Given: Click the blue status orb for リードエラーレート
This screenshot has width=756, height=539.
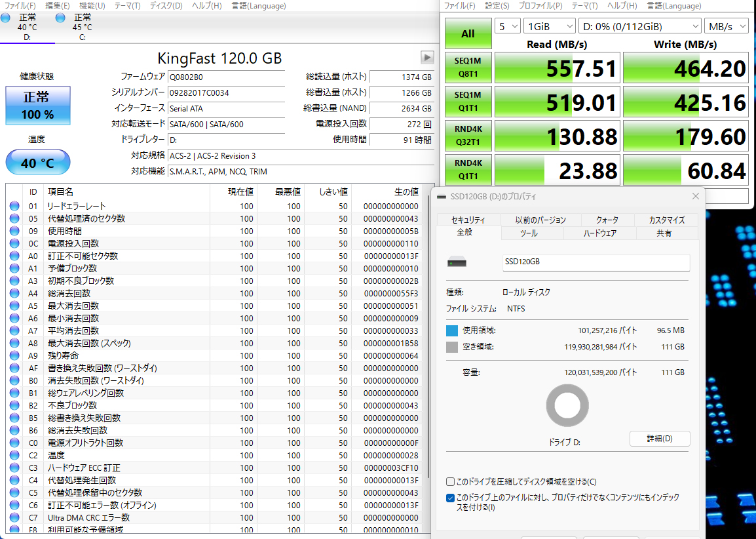Looking at the screenshot, I should pyautogui.click(x=14, y=206).
